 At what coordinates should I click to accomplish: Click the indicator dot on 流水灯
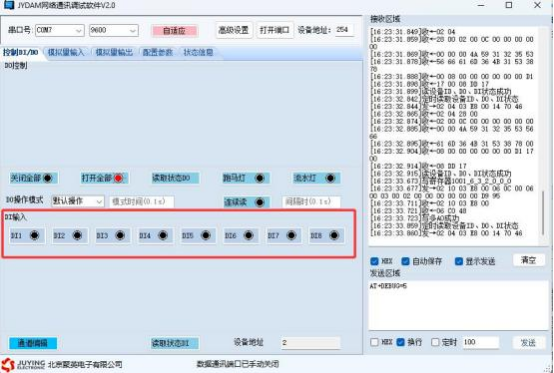click(x=330, y=178)
